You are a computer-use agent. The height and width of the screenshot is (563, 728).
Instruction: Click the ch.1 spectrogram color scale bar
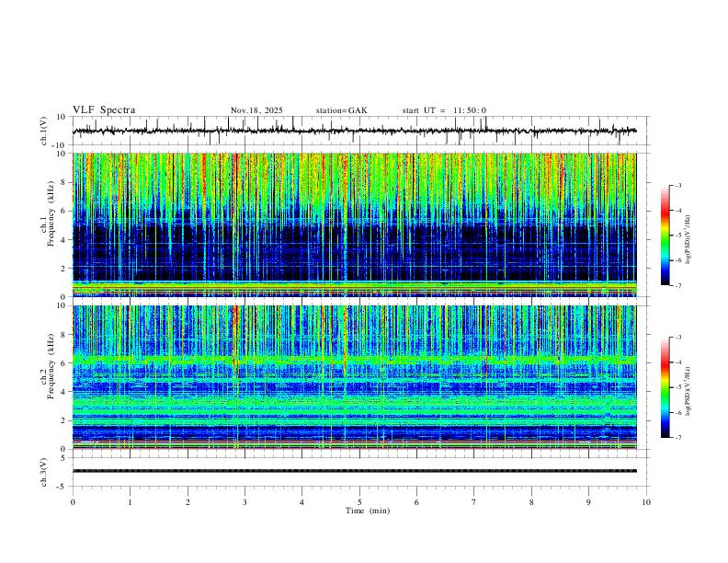pos(665,236)
